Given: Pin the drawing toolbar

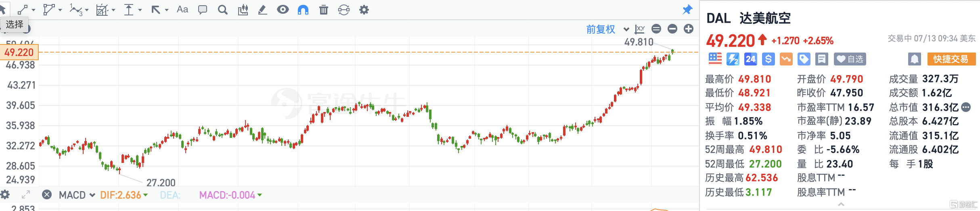Looking at the screenshot, I should (x=687, y=10).
